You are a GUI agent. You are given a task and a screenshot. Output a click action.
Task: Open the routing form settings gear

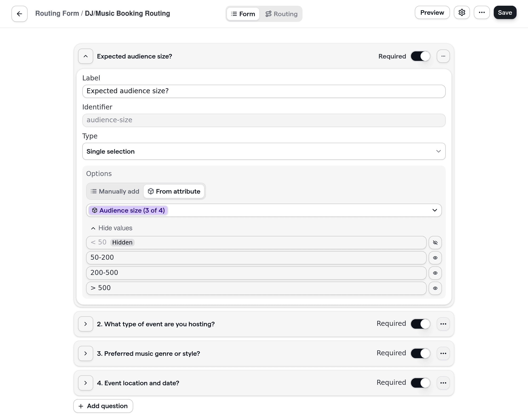click(x=462, y=12)
